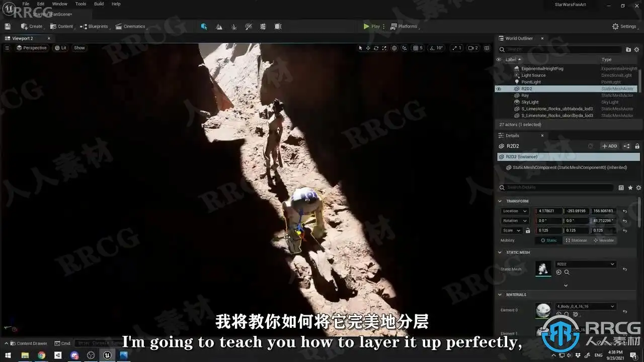This screenshot has height=362, width=644.
Task: Switch to Fracture mode icon
Action: 263,26
